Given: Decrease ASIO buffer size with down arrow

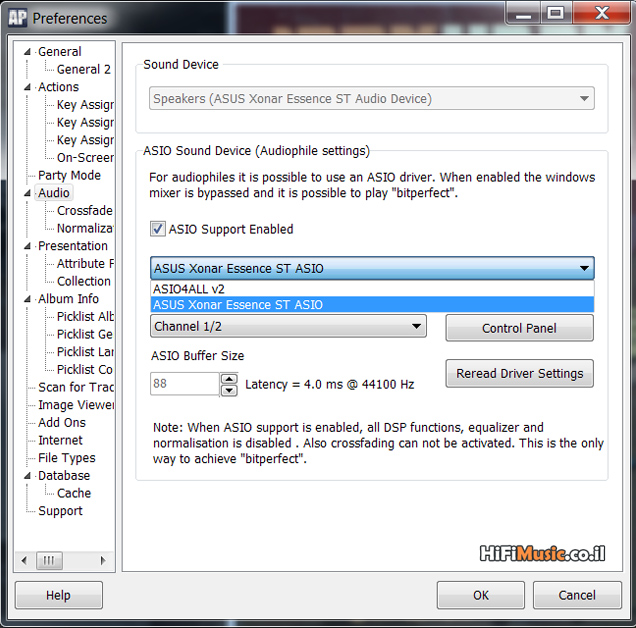Looking at the screenshot, I should tap(229, 390).
